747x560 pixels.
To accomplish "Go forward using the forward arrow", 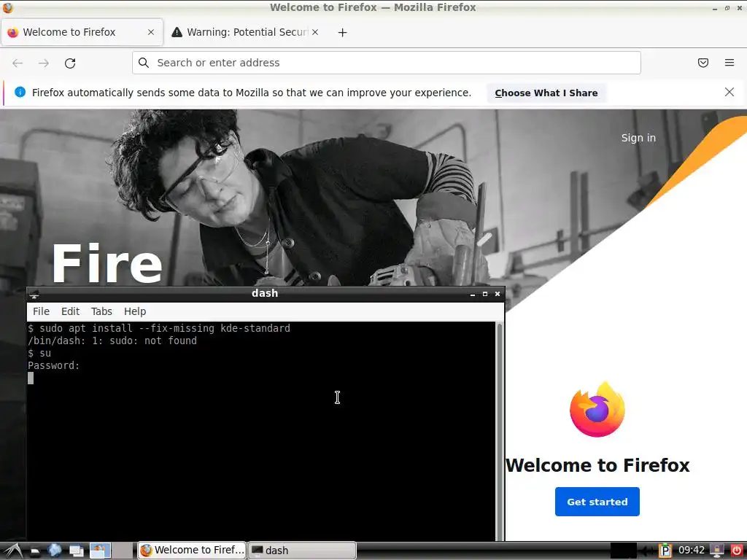I will pos(44,63).
